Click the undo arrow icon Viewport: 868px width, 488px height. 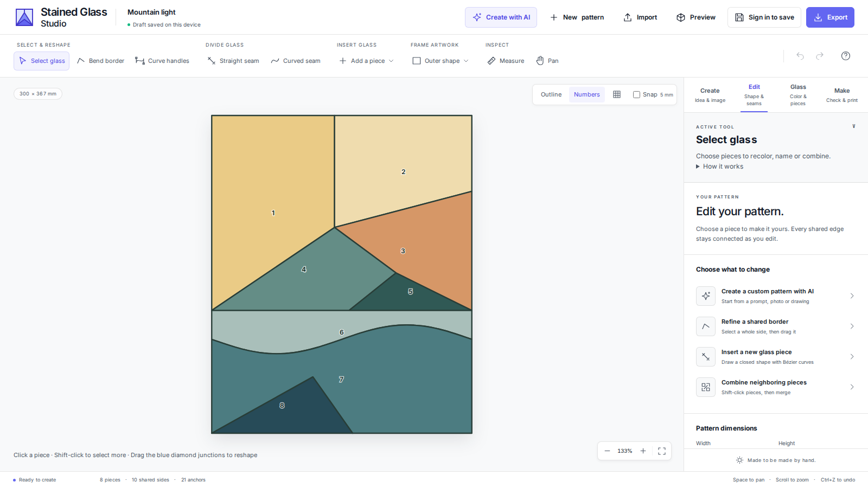pyautogui.click(x=800, y=56)
